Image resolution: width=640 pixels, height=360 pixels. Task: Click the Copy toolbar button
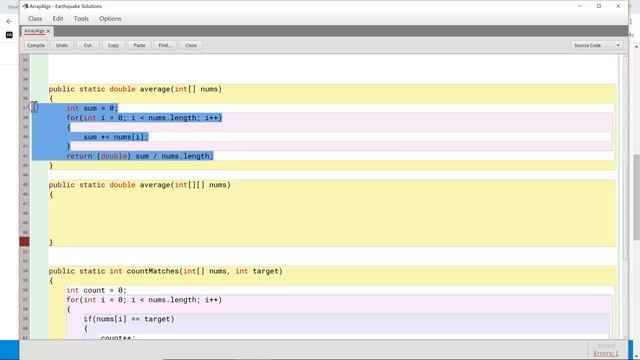tap(113, 45)
